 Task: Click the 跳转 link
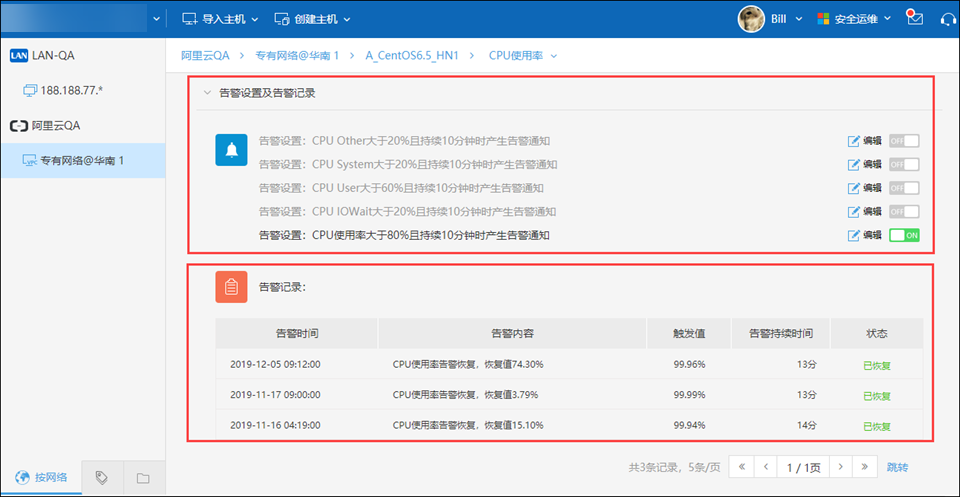pyautogui.click(x=897, y=467)
